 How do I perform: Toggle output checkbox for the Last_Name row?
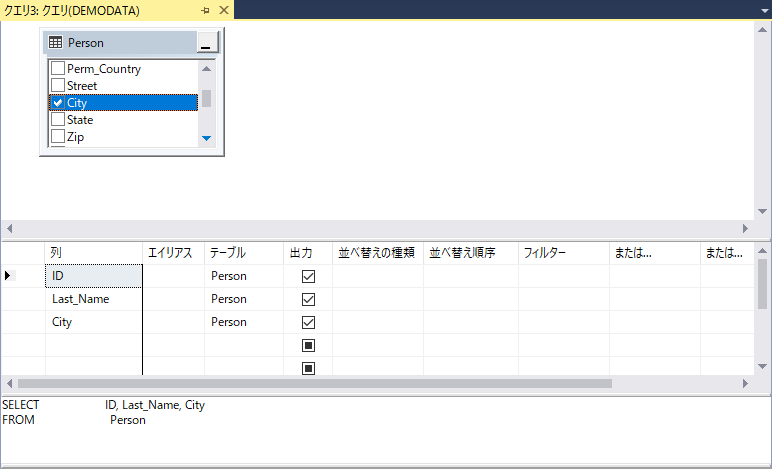coord(308,299)
